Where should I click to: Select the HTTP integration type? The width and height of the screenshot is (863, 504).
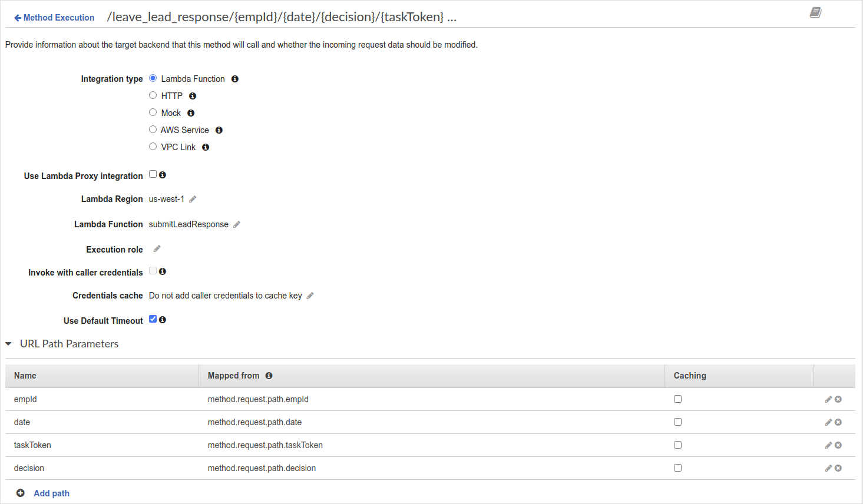153,95
